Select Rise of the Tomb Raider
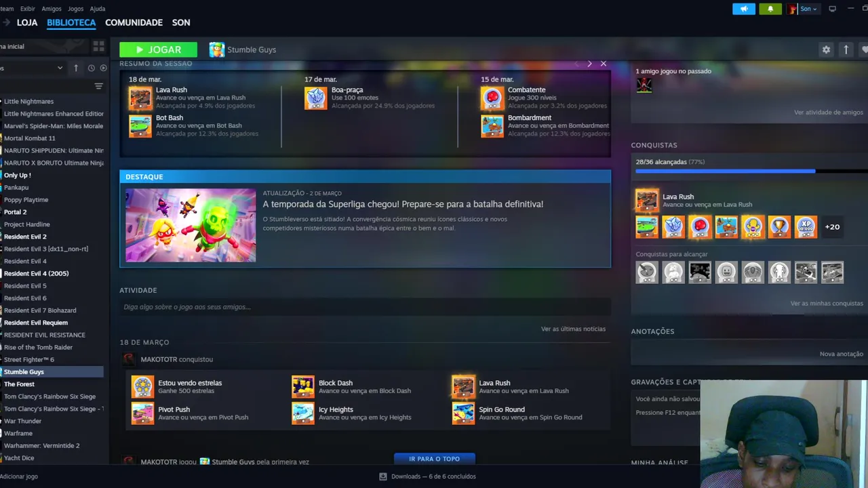 38,347
